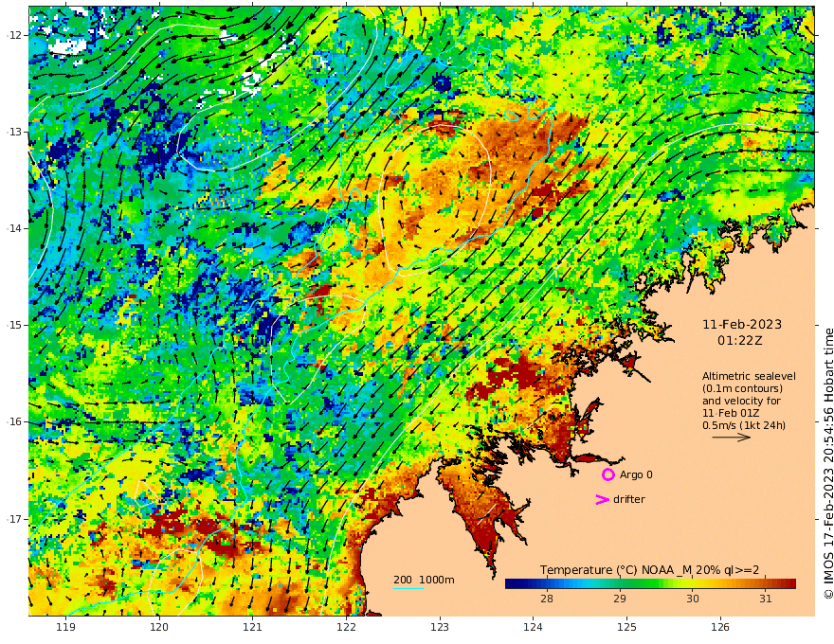Click the latitude axis label -13
The image size is (834, 644).
pyautogui.click(x=14, y=132)
